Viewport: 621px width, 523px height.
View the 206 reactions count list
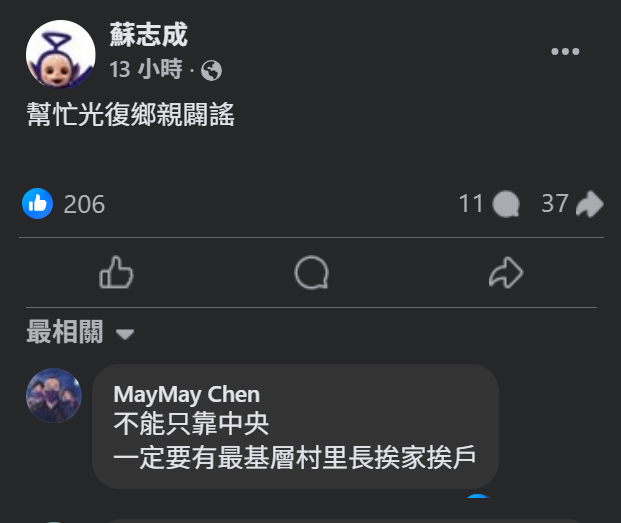click(x=84, y=204)
